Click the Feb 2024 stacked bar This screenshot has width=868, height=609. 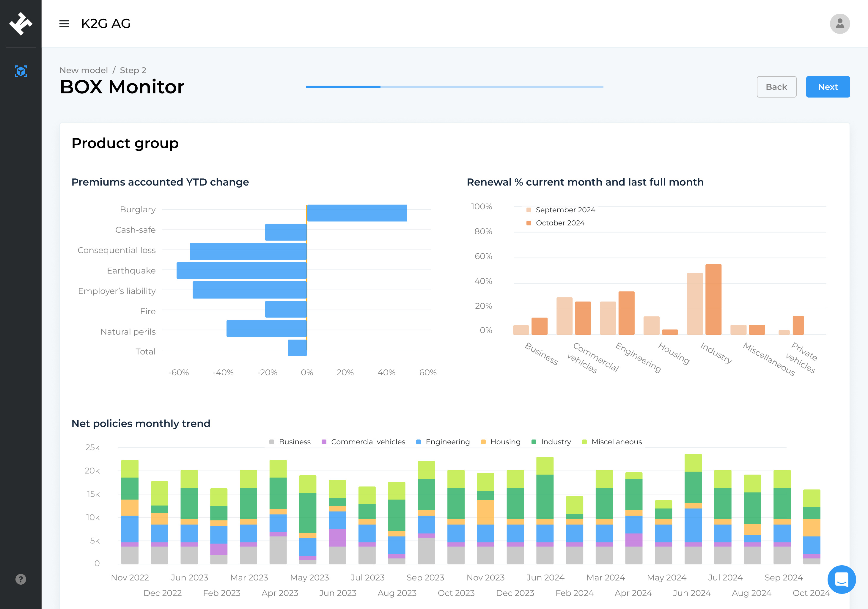pos(575,530)
